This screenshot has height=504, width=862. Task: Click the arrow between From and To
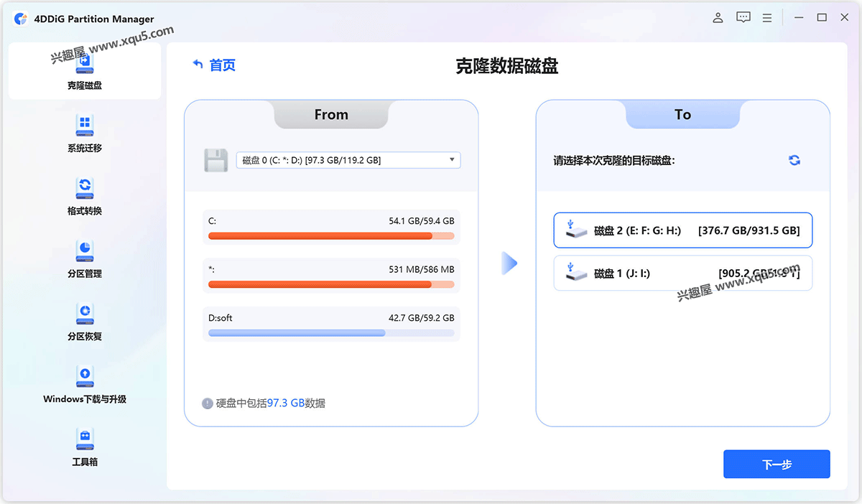509,263
